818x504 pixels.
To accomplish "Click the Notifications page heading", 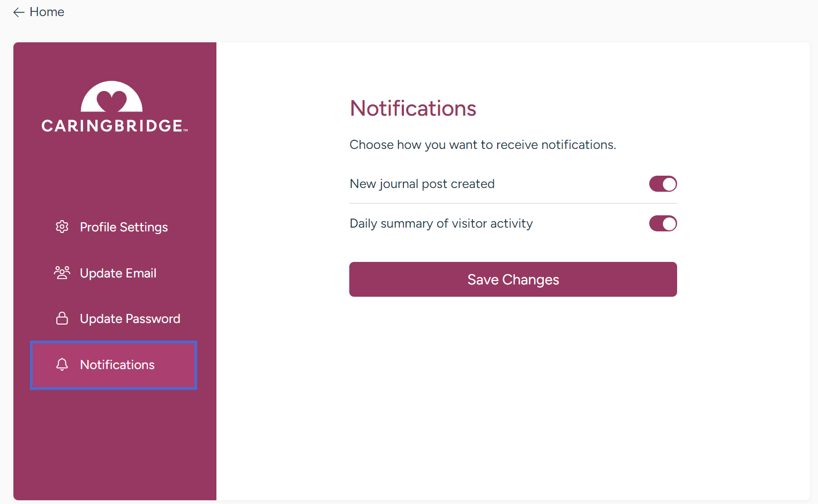I will pyautogui.click(x=412, y=108).
